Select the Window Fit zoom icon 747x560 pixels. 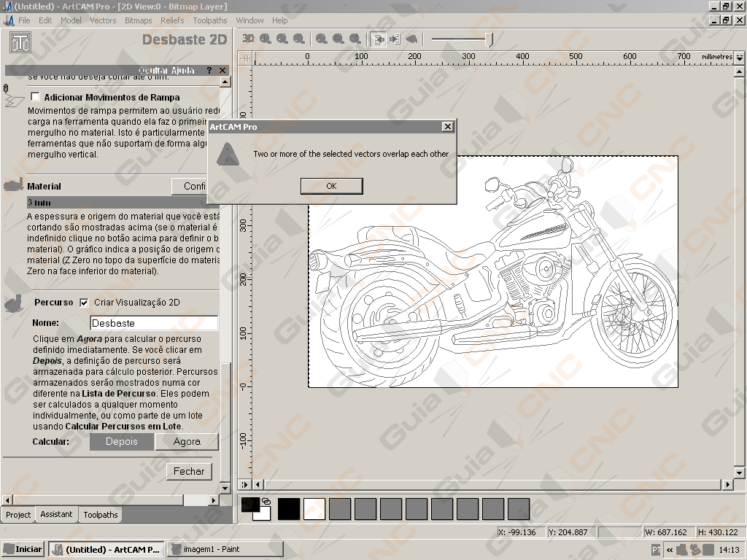click(x=338, y=39)
